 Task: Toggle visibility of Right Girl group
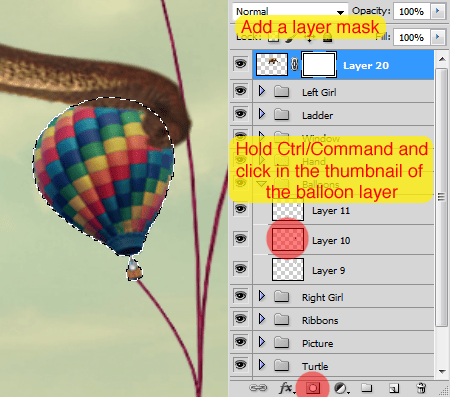point(240,296)
